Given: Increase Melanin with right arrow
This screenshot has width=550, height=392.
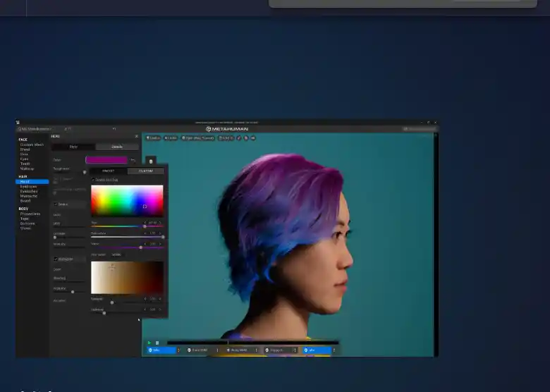Looking at the screenshot, I should pyautogui.click(x=160, y=299).
